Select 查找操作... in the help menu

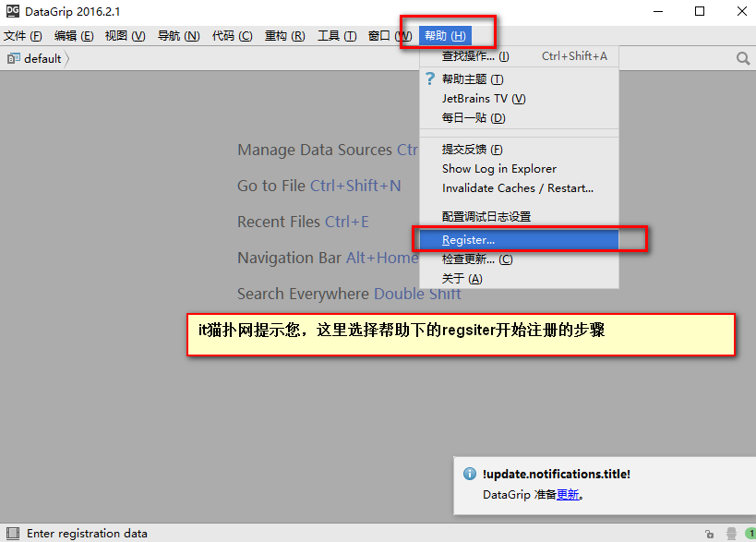point(520,56)
